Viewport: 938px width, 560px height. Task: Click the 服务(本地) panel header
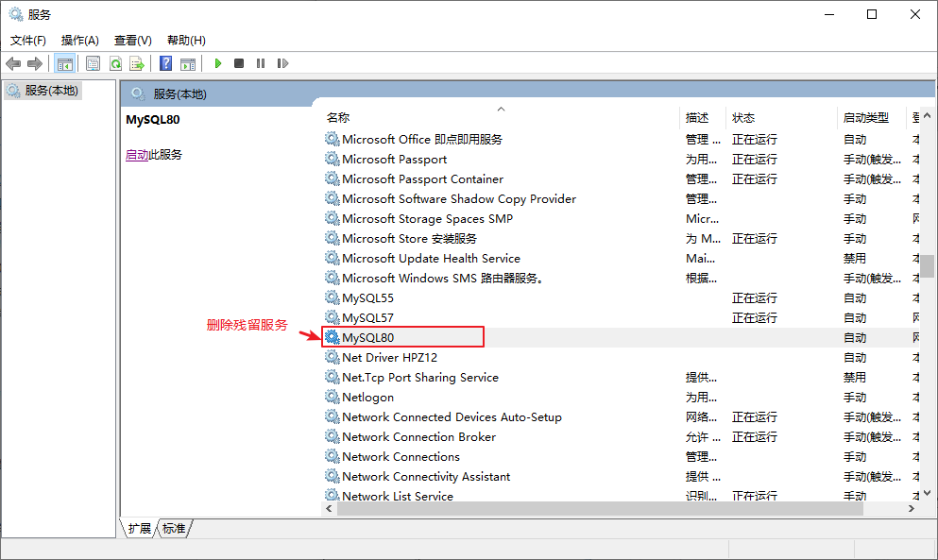click(x=179, y=93)
